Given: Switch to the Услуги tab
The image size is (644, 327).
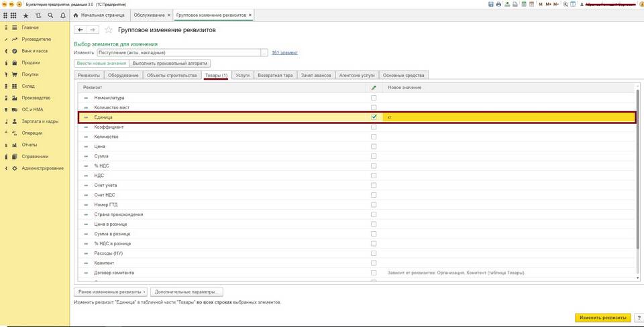Looking at the screenshot, I should 242,75.
